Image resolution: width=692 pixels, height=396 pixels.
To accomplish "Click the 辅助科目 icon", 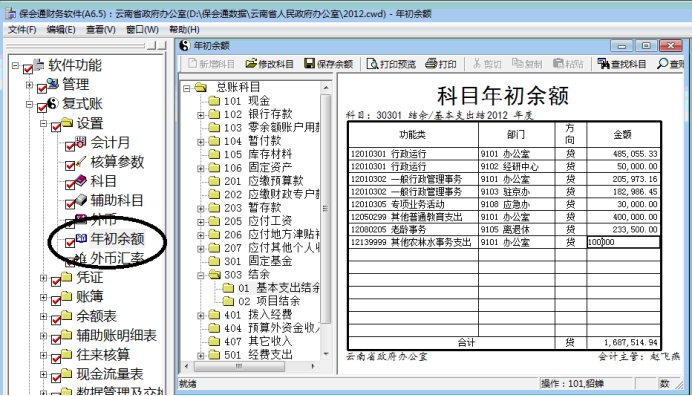I will click(81, 200).
